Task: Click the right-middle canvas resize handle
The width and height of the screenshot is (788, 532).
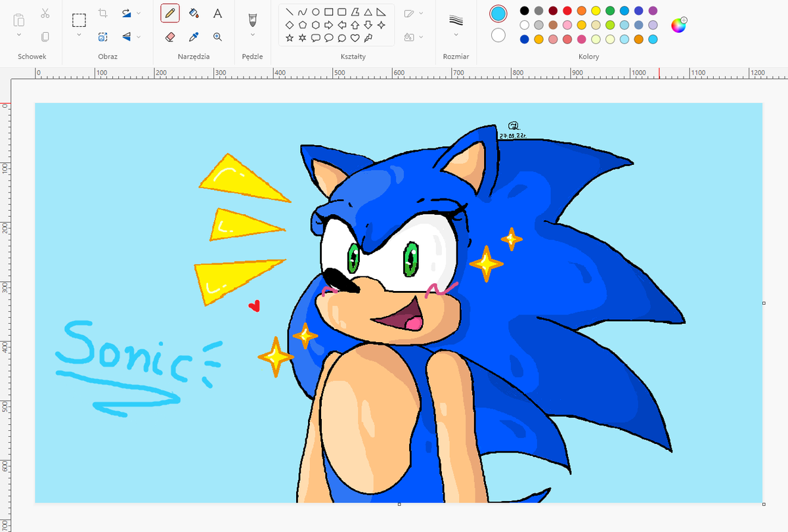Action: tap(764, 303)
